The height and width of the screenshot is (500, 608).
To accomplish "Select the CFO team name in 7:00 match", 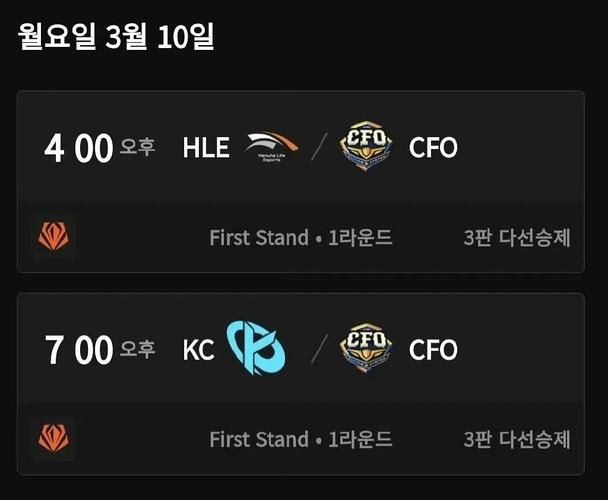I will click(433, 350).
